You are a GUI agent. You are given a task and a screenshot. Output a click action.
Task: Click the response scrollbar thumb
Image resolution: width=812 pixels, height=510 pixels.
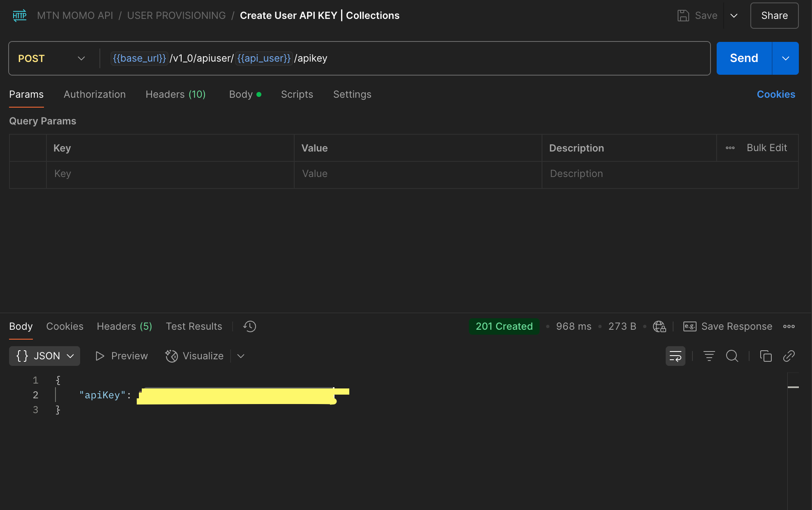(x=793, y=387)
